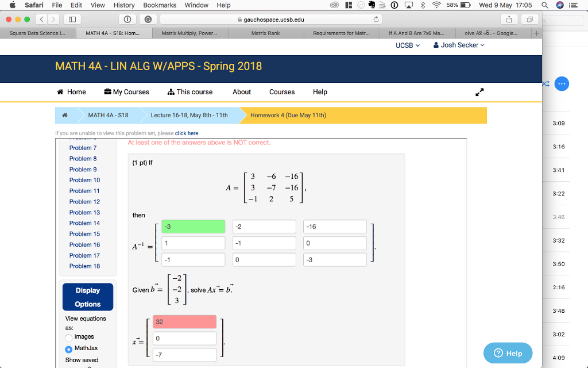Click the fullscreen expand arrow on course page

(479, 91)
